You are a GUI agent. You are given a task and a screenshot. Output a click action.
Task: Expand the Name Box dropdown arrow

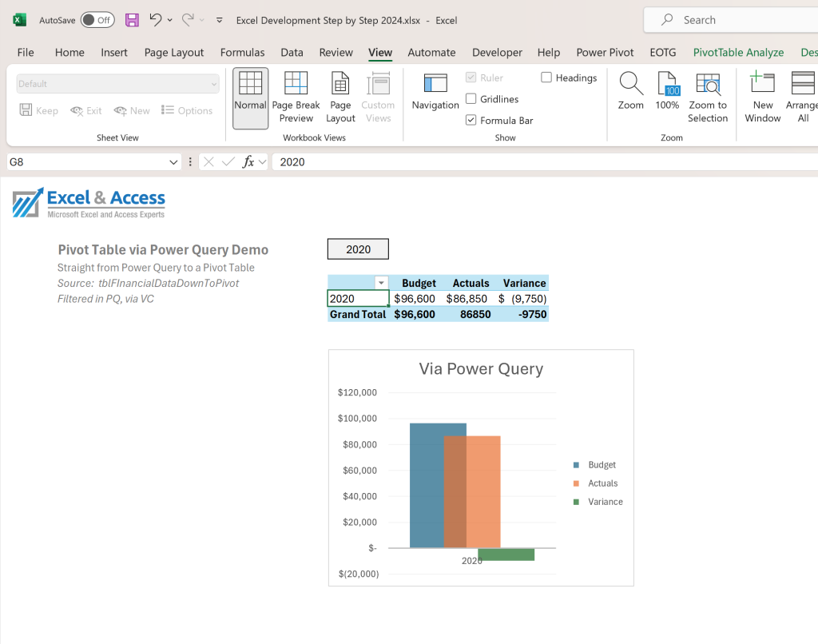point(173,162)
